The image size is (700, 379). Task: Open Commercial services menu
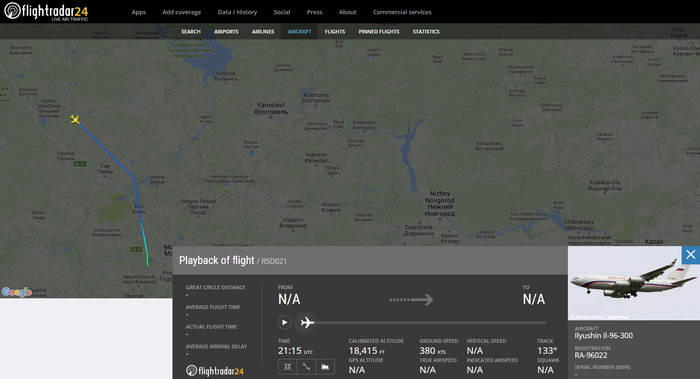402,12
